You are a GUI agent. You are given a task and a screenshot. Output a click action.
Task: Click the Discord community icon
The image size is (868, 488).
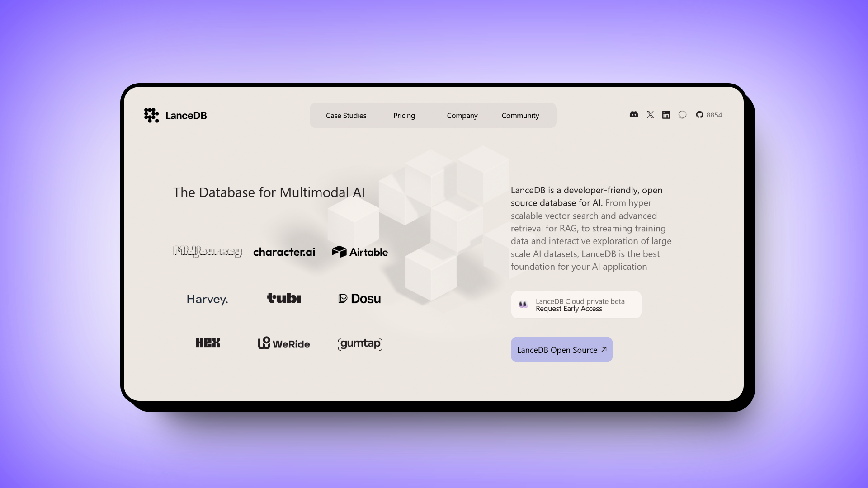(634, 114)
